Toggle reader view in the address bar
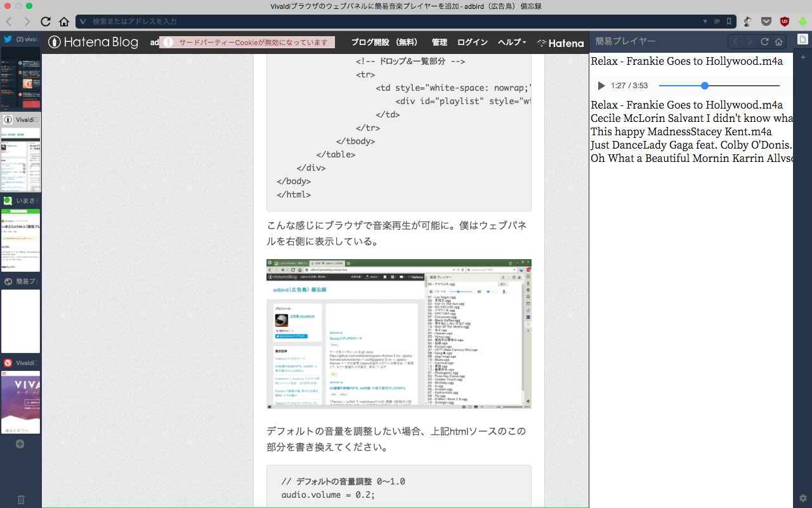This screenshot has width=812, height=508. click(717, 22)
